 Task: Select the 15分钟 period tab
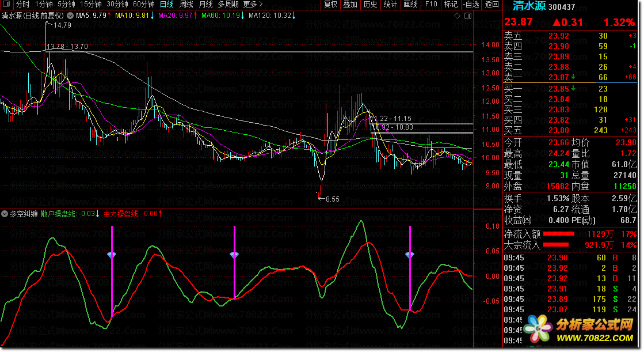coord(91,5)
